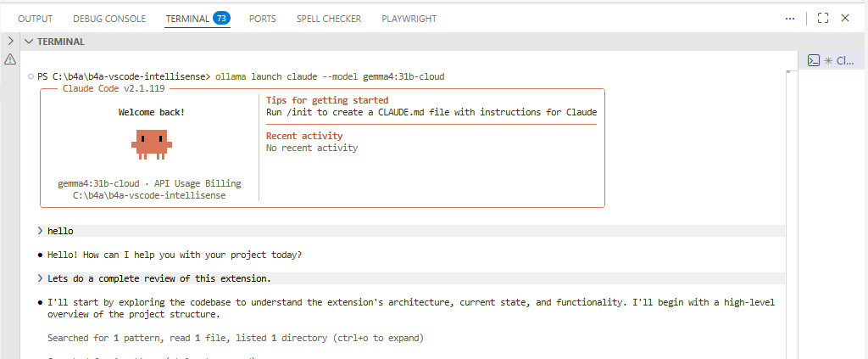This screenshot has height=359, width=868.
Task: Click the warning triangle icon
Action: coord(10,59)
